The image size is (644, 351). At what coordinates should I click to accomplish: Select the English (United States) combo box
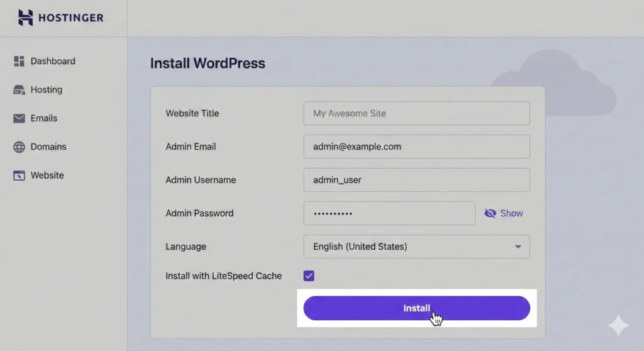(x=416, y=247)
